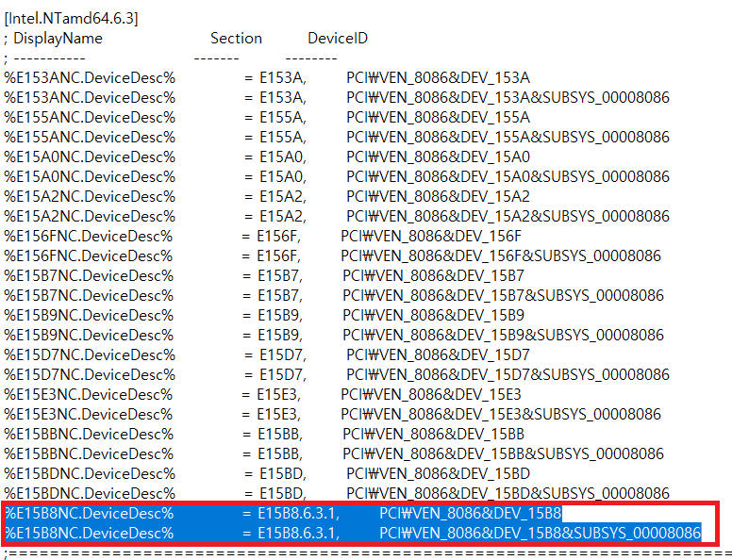Click device ID ending DEV_15B9&SUBSYS_00008086
The width and height of the screenshot is (732, 560).
pyautogui.click(x=503, y=336)
